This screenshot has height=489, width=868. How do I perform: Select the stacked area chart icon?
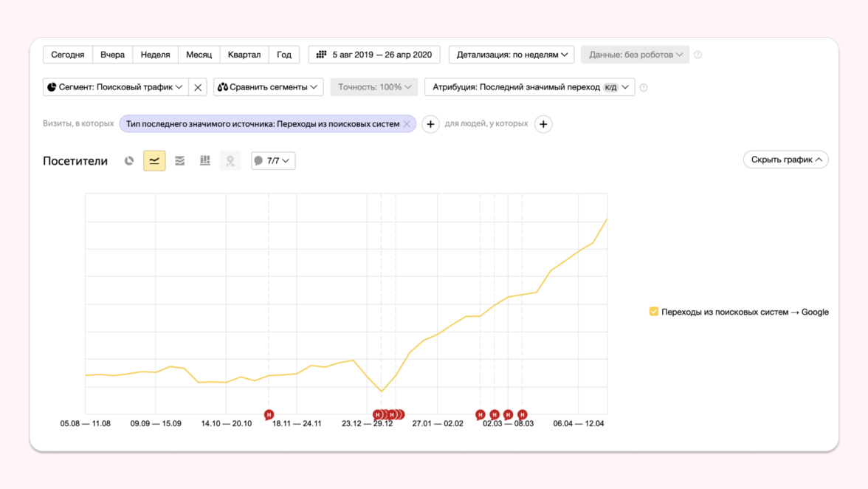pos(179,160)
